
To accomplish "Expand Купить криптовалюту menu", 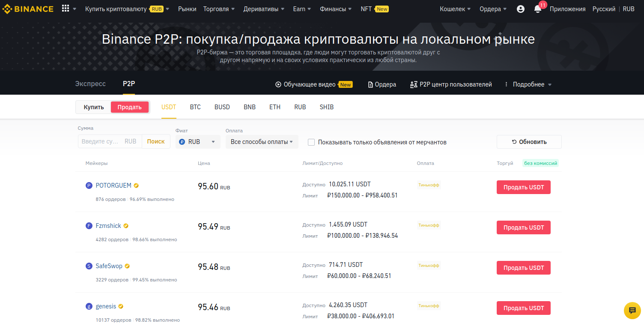I will [x=127, y=9].
